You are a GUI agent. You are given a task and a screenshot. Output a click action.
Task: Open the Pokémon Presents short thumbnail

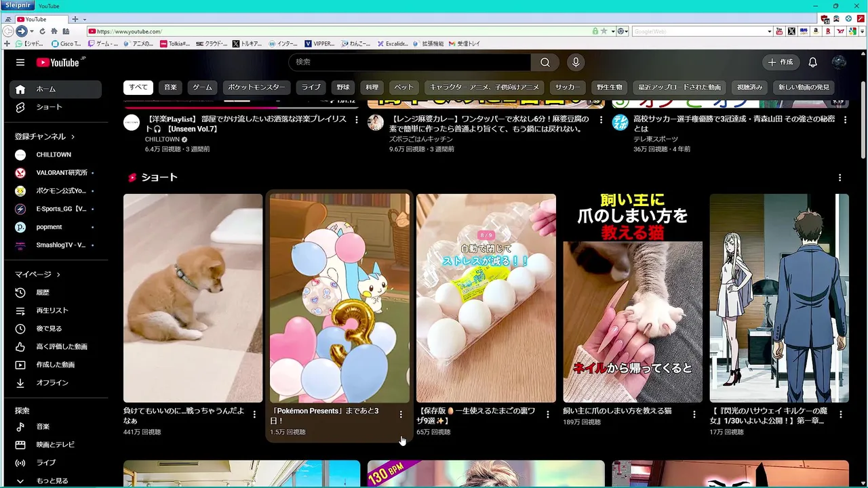click(340, 298)
